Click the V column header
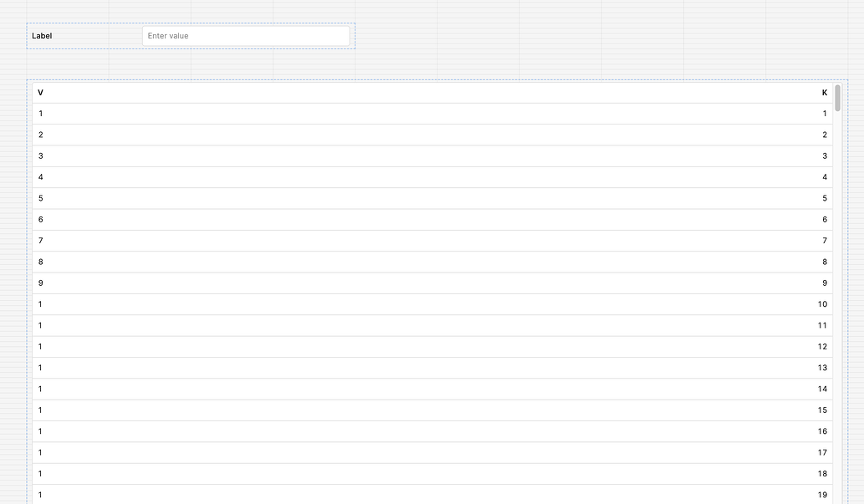This screenshot has height=504, width=864. coord(40,93)
